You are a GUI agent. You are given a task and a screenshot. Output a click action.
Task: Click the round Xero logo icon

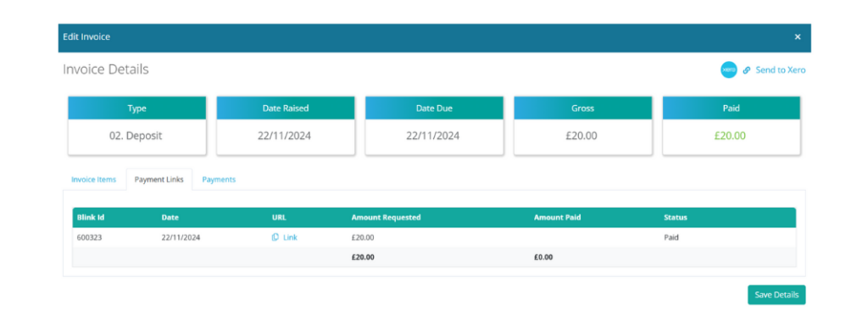point(728,69)
